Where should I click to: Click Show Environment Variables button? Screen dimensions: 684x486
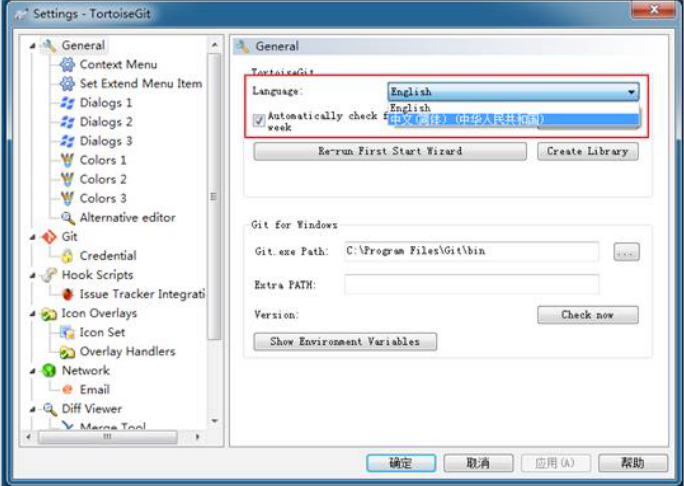345,342
